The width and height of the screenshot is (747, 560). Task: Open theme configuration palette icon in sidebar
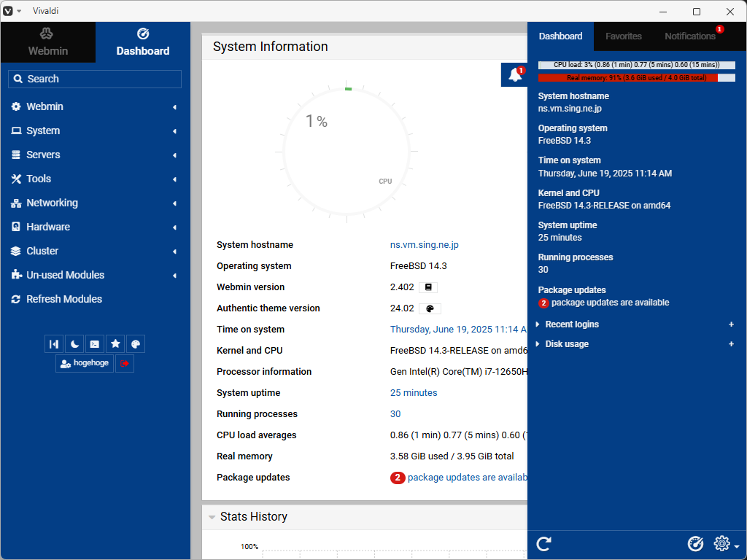coord(136,344)
